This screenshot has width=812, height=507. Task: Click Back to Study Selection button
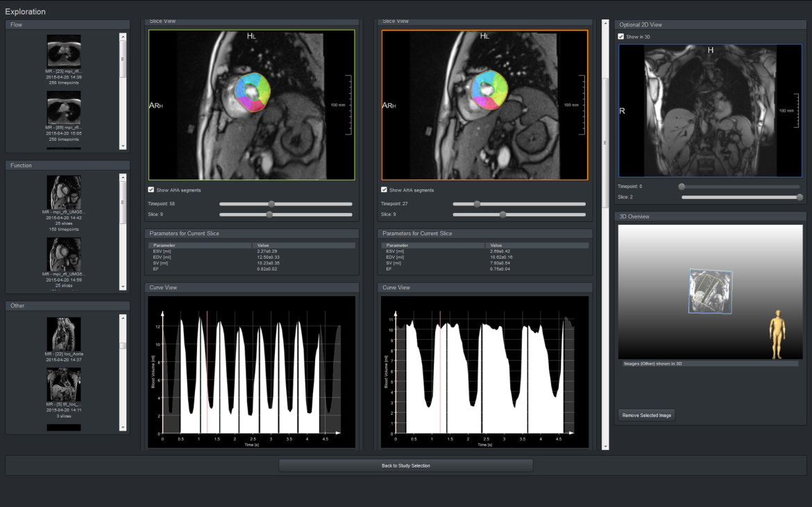[406, 465]
